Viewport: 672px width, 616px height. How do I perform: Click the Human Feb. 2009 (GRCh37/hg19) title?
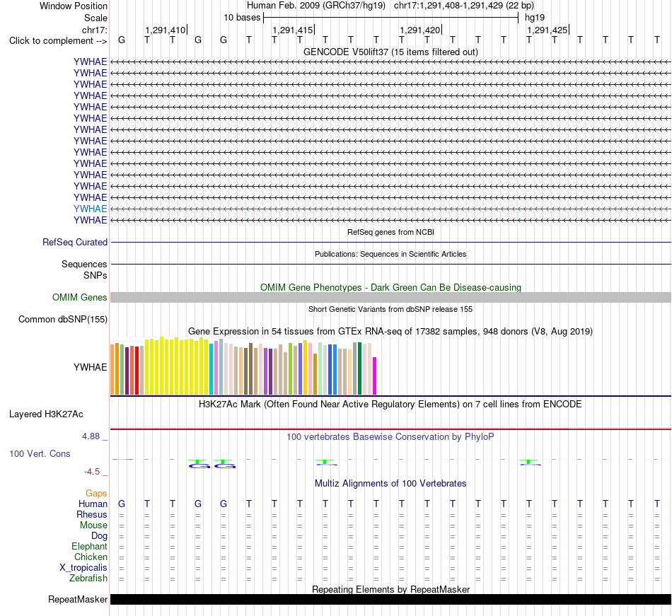click(x=316, y=6)
